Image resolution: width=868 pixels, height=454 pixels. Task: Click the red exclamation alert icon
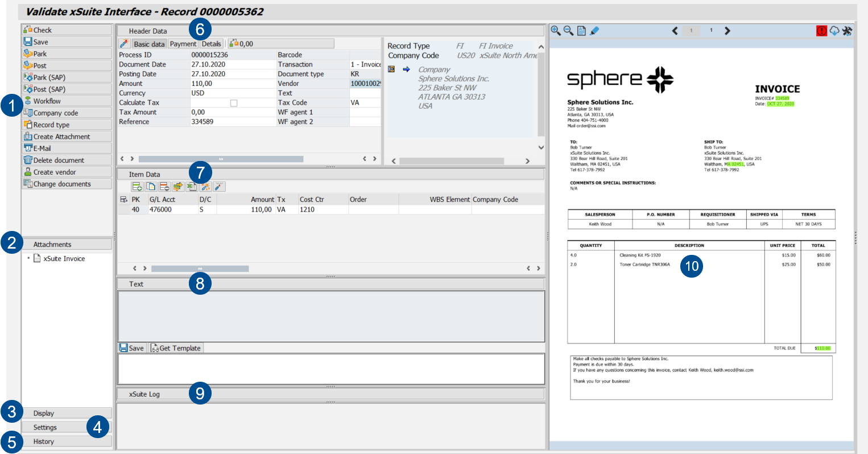pos(821,31)
